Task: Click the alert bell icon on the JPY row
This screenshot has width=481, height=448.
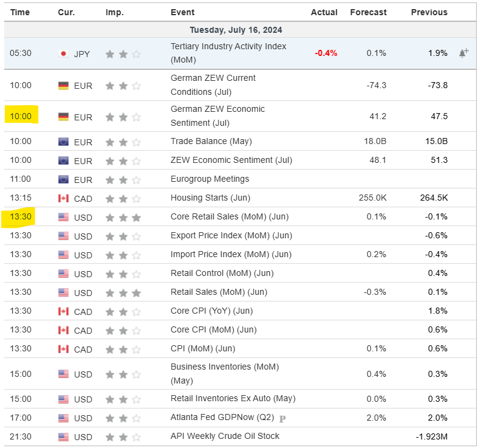Action: (x=463, y=53)
